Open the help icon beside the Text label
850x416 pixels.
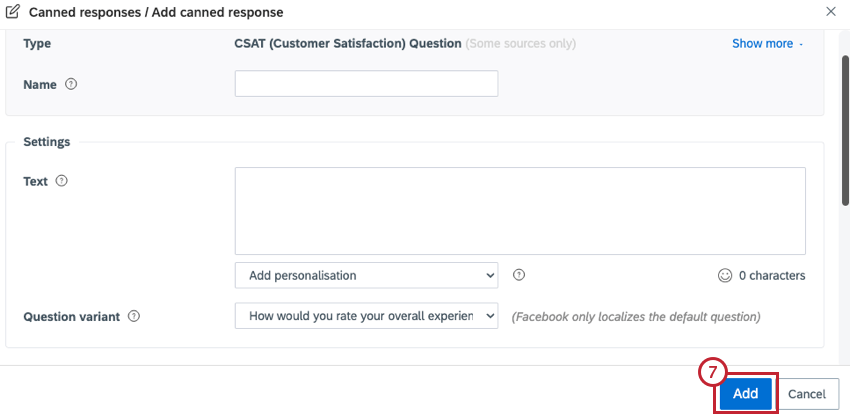[62, 181]
